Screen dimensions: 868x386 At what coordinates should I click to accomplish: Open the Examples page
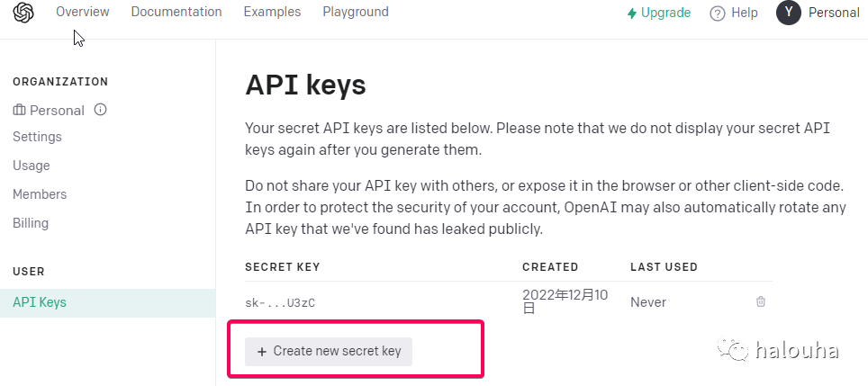pyautogui.click(x=272, y=12)
